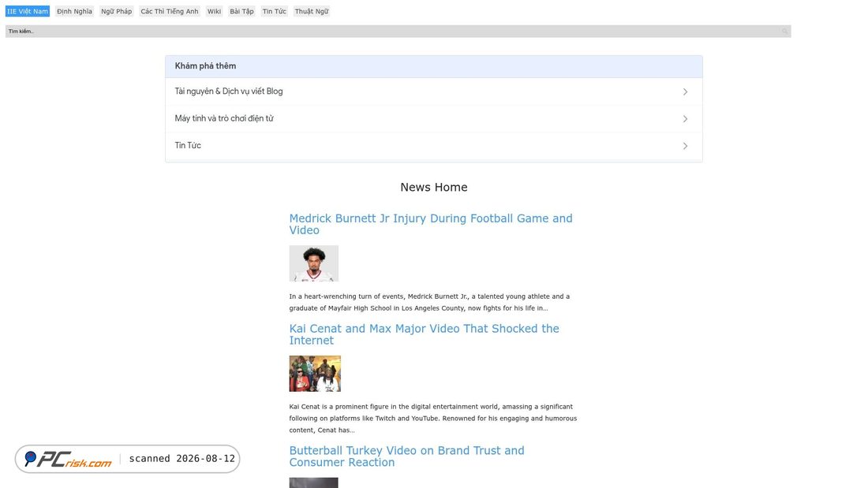Open Butterball Turkey Video article headline
Screen dimensions: 868x488
point(406,456)
